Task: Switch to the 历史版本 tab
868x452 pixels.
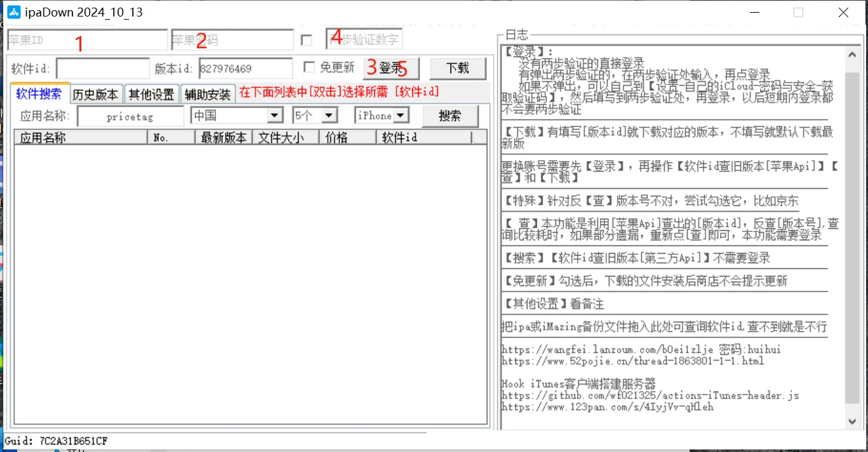Action: click(96, 93)
